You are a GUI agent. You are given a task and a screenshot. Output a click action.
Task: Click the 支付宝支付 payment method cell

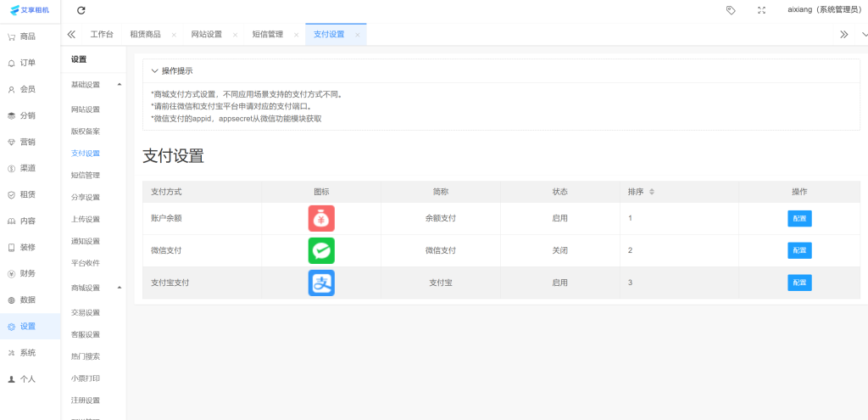pyautogui.click(x=202, y=283)
